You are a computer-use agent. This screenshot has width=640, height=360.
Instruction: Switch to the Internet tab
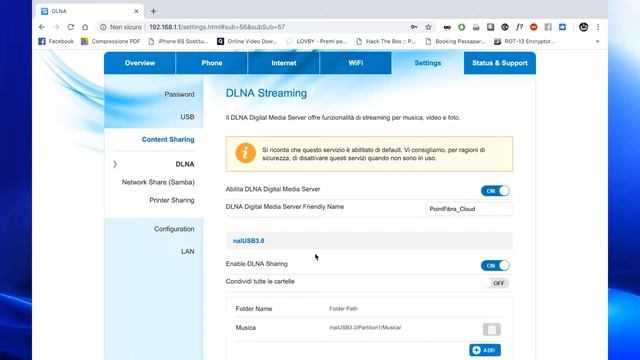pos(284,63)
